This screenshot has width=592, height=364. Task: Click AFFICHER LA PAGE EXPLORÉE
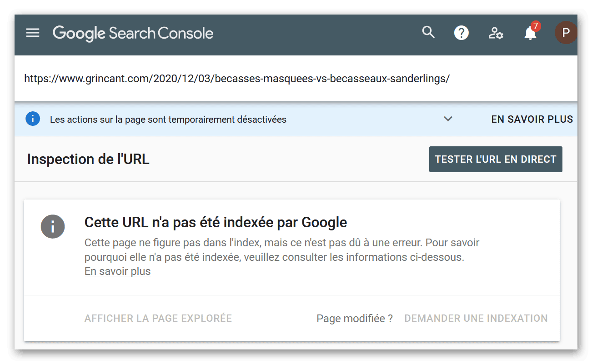click(x=158, y=318)
